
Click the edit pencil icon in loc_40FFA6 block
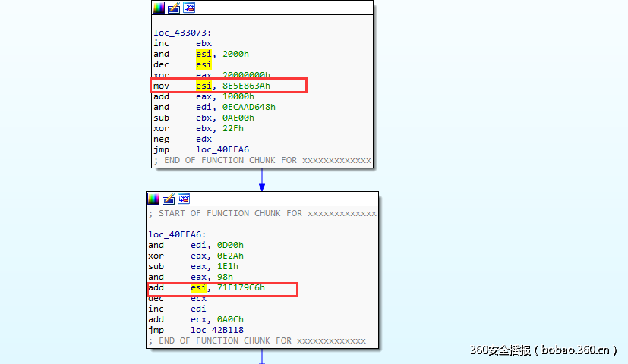point(169,199)
